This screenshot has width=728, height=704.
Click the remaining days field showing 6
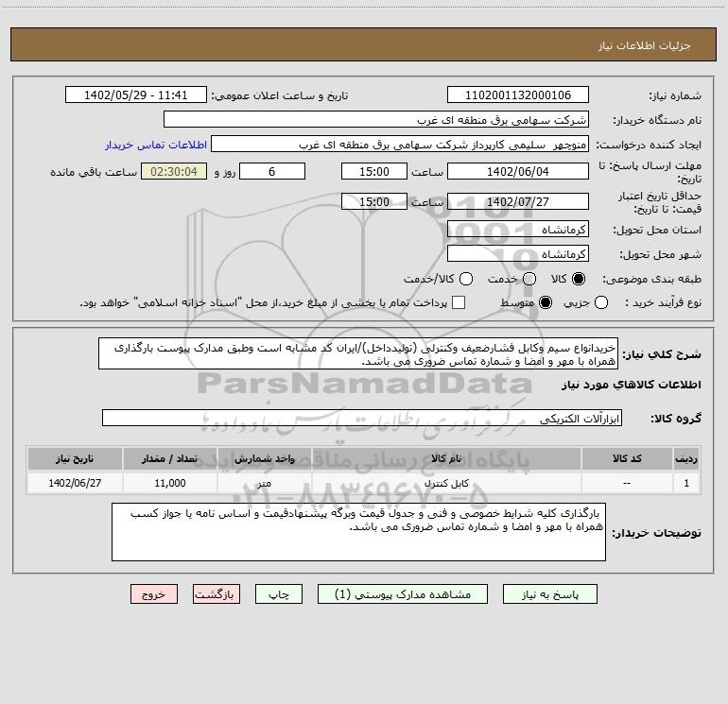tap(272, 171)
